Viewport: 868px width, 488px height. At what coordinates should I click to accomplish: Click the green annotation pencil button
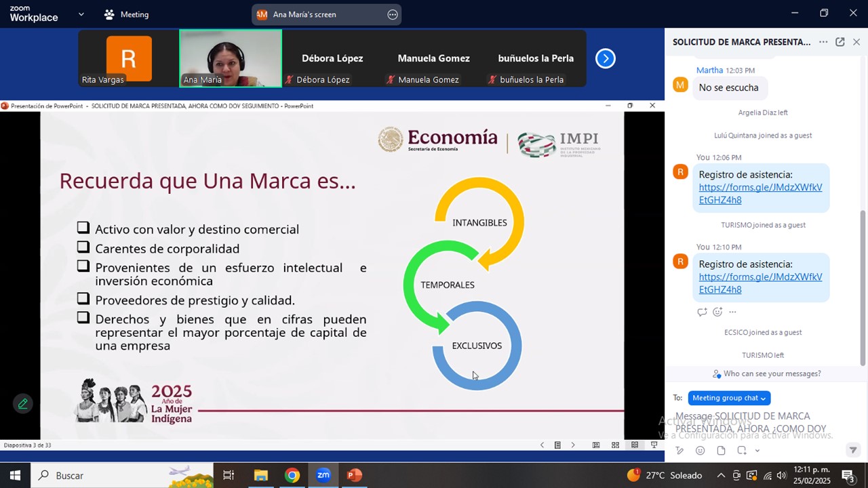tap(22, 404)
